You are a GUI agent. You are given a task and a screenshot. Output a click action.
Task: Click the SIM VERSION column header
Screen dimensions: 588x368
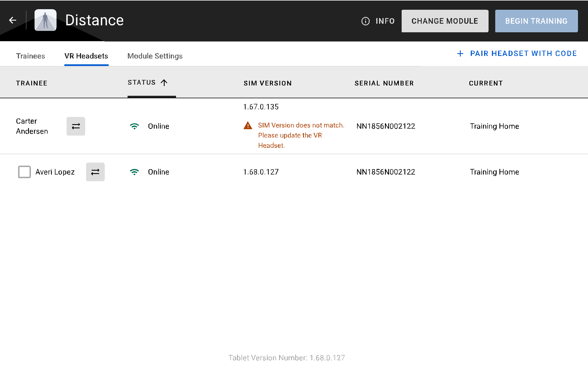(268, 83)
